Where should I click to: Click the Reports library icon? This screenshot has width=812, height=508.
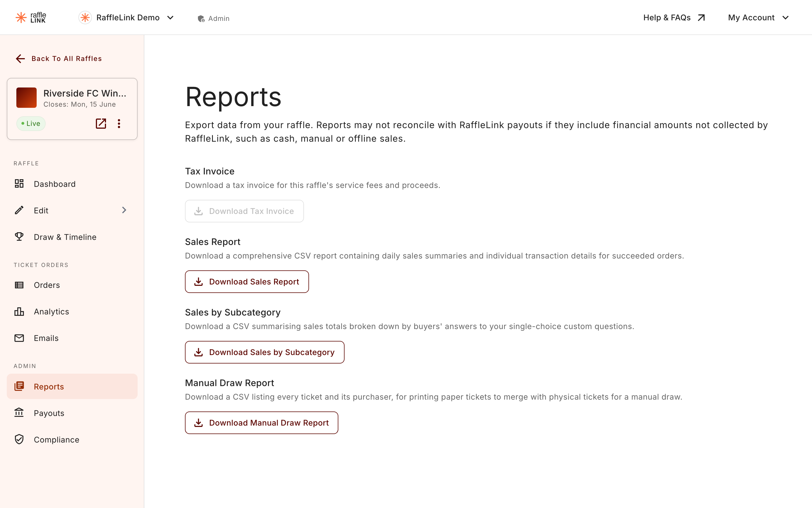click(19, 386)
